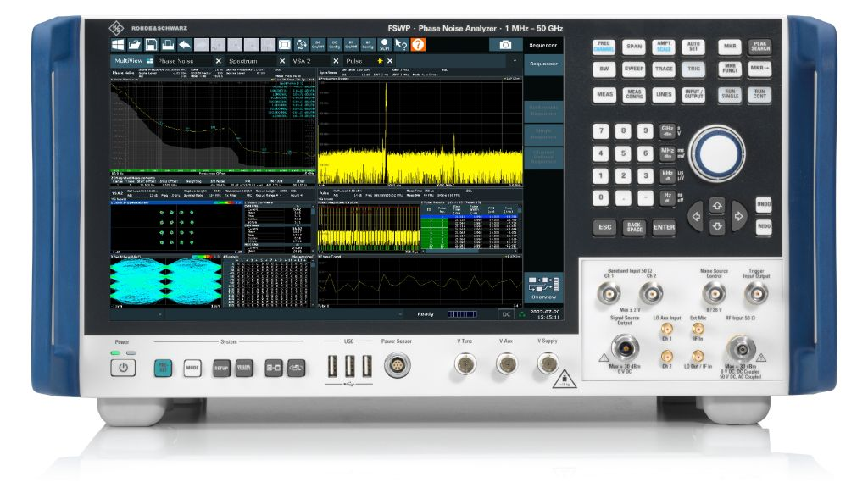Click the Print toolbar icon

pos(166,44)
